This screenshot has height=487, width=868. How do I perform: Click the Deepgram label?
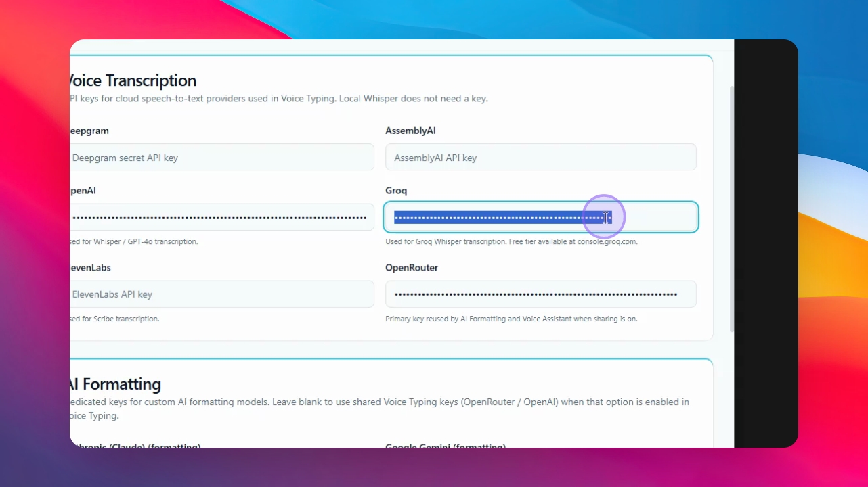coord(89,131)
